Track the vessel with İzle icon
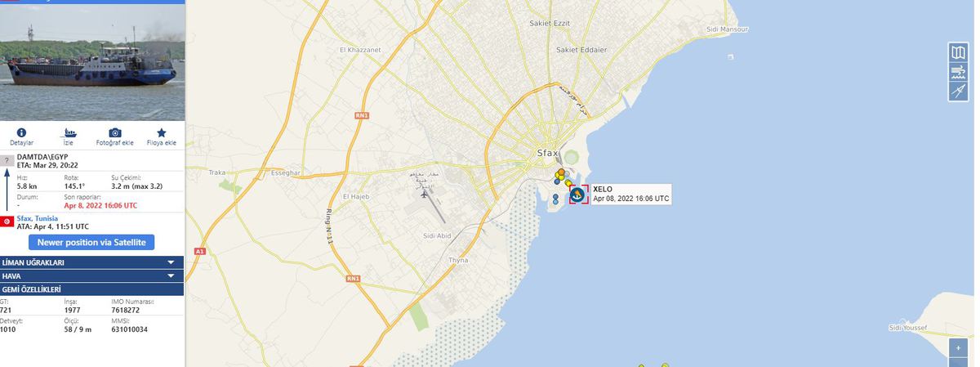Image resolution: width=980 pixels, height=367 pixels. 69,137
